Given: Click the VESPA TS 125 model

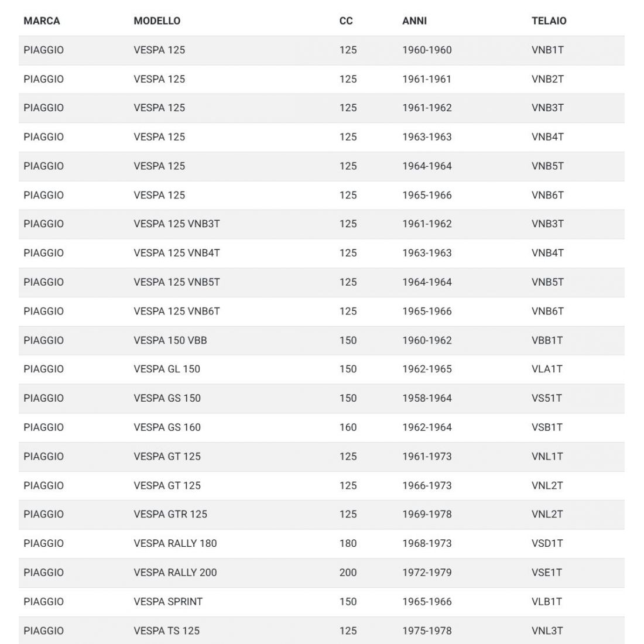Looking at the screenshot, I should coord(166,631).
